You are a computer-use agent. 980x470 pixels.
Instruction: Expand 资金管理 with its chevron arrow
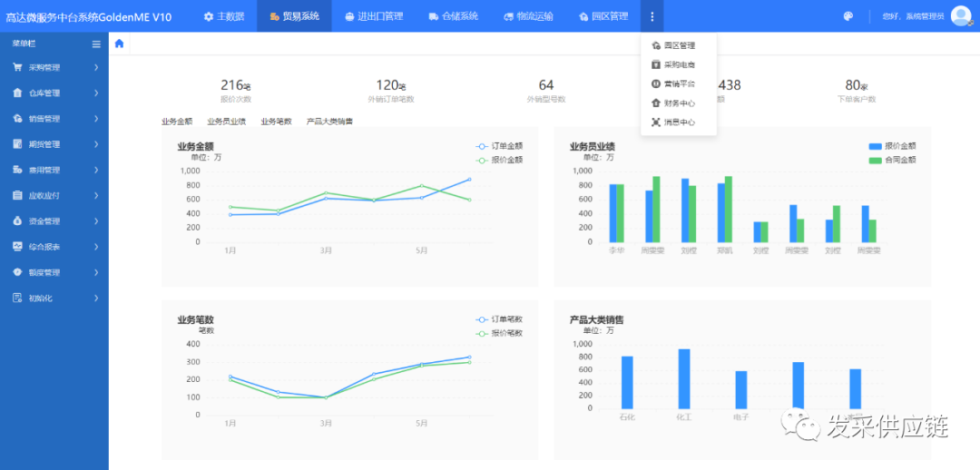pos(96,220)
